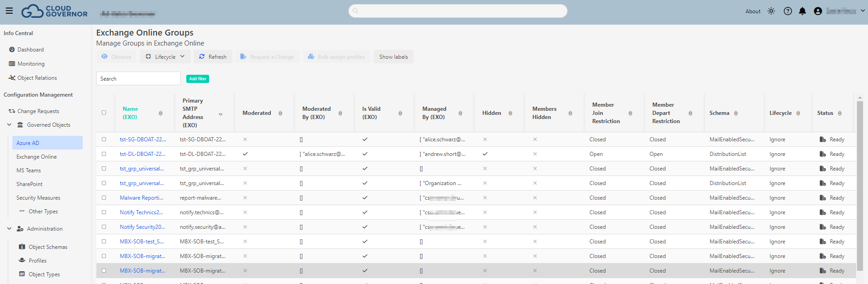The image size is (868, 284).
Task: Sort by Name (EXO) column sort icon
Action: [x=160, y=113]
